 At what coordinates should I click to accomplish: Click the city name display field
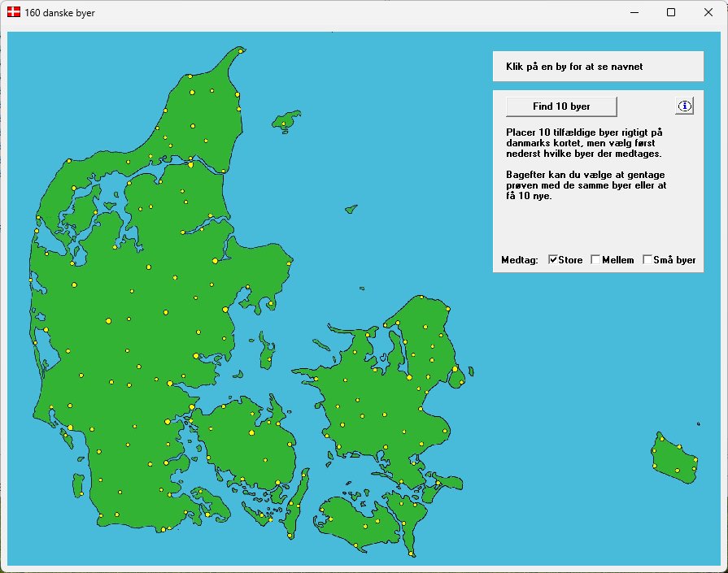tap(598, 67)
